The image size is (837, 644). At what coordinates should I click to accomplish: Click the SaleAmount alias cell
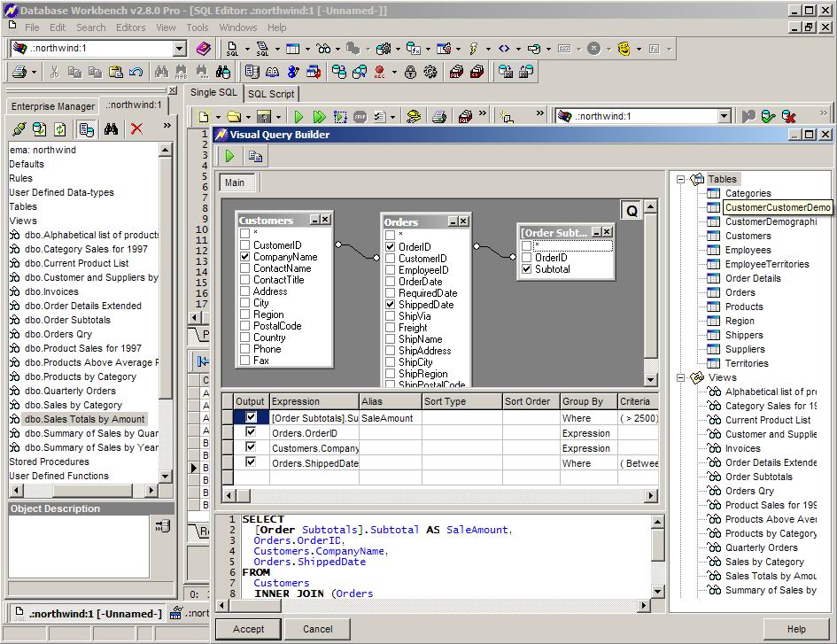click(x=391, y=418)
